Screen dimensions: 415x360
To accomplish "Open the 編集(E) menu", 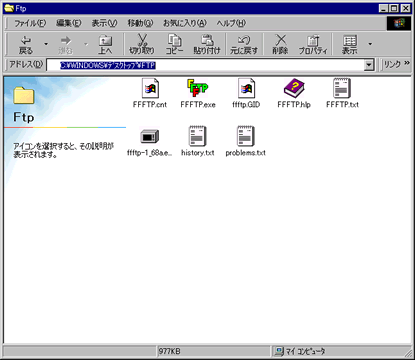I will (69, 23).
